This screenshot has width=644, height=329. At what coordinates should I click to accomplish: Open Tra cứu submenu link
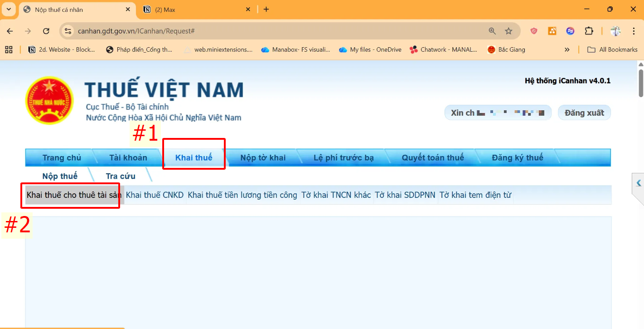coord(121,176)
